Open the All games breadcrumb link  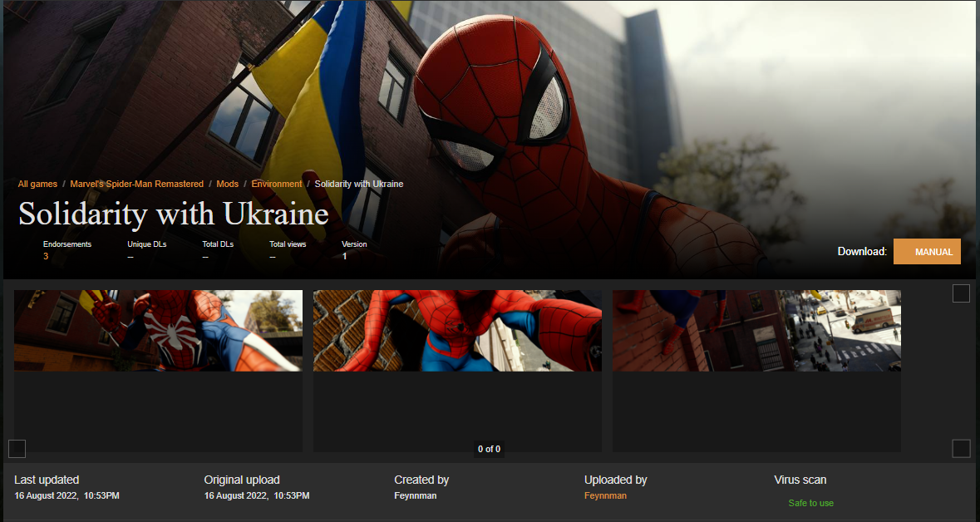point(37,184)
